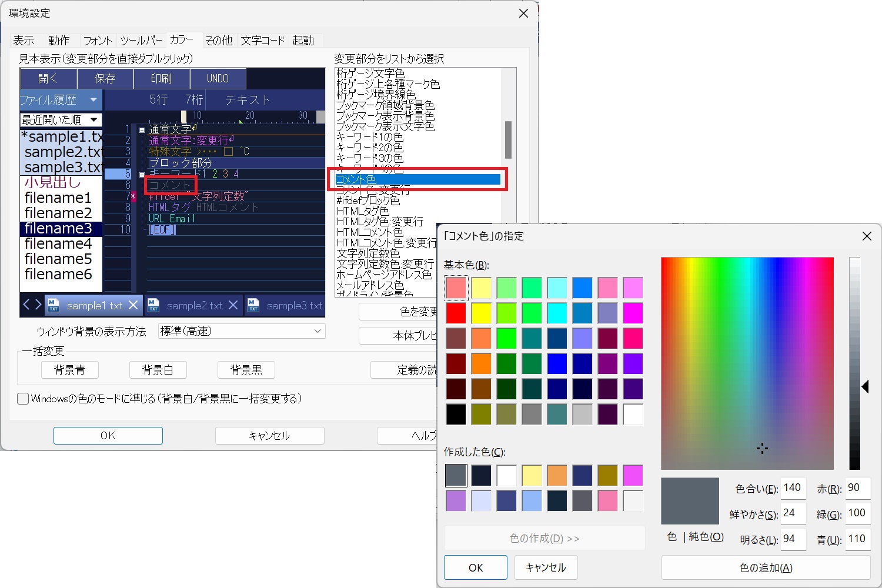Viewport: 882px width, 588px height.
Task: Pick the pure red swatch in basic colors
Action: click(456, 313)
